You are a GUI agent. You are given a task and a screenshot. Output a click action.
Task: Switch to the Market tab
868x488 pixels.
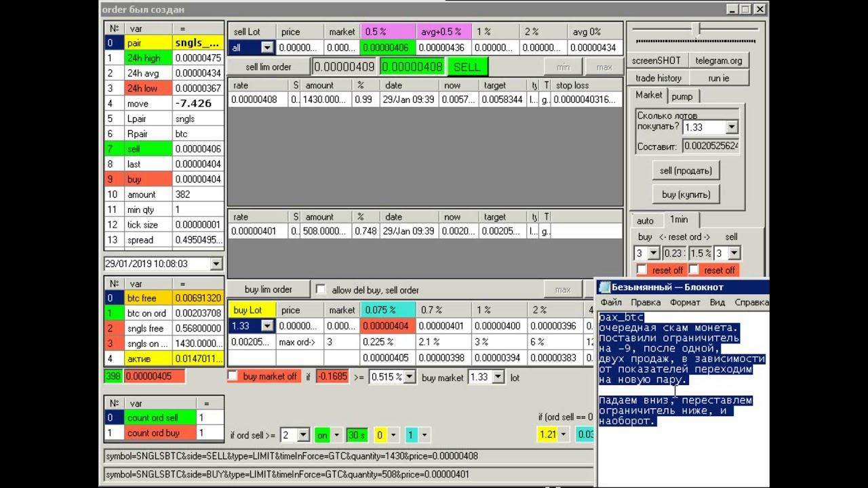(x=649, y=96)
